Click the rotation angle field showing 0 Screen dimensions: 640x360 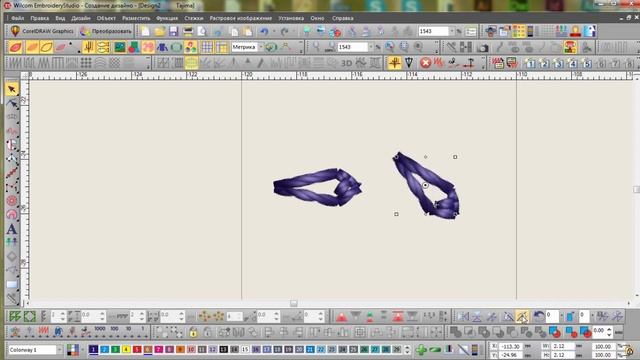pyautogui.click(x=552, y=316)
